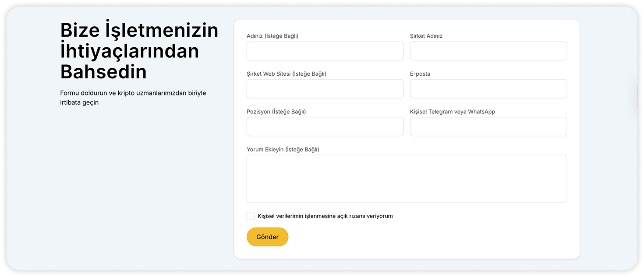Click the 'Kişisel Telegram veya WhatsApp' label

pos(452,112)
